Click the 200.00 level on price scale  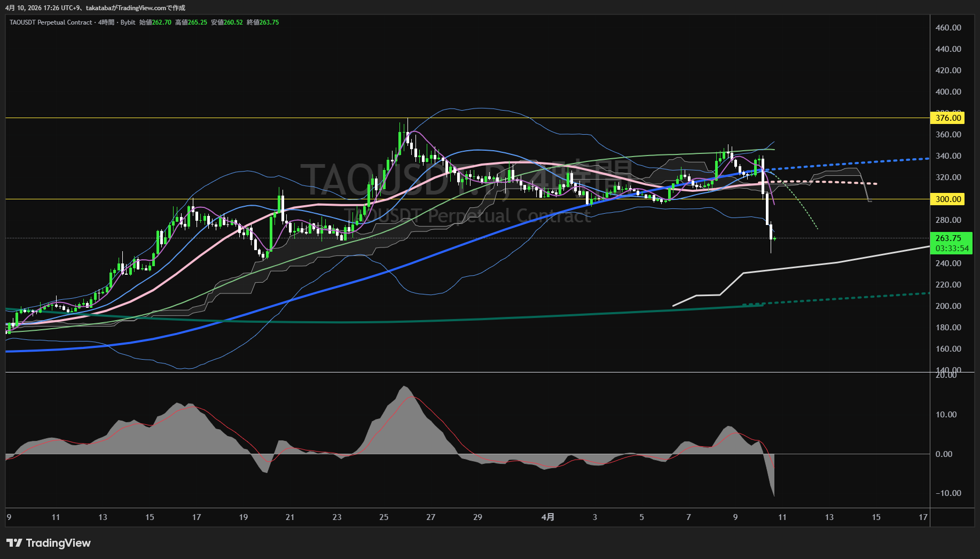coord(948,306)
